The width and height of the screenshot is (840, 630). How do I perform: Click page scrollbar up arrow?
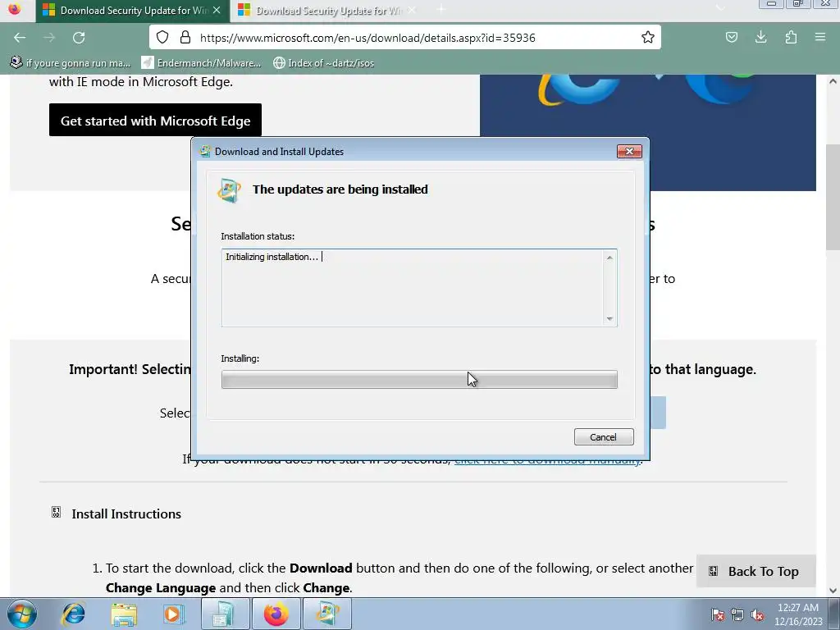tap(833, 81)
